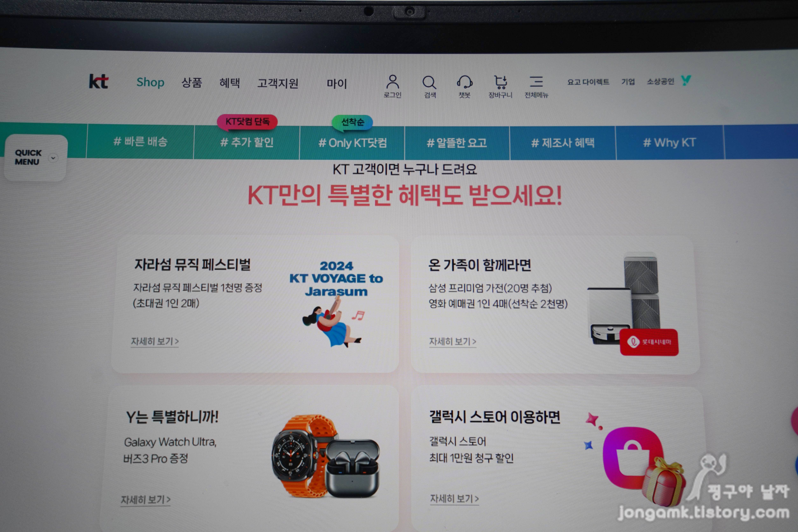Select the # 알뜰한 요고 tab
The image size is (798, 532).
click(457, 143)
